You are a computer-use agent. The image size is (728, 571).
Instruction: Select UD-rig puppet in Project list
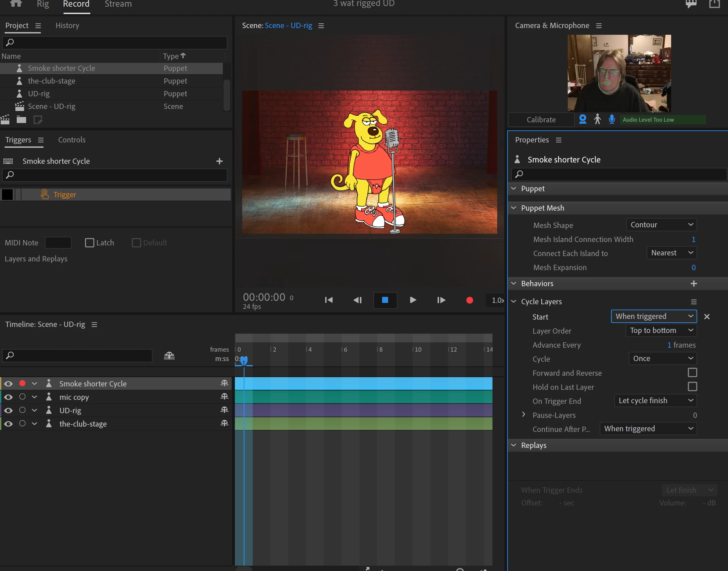(x=39, y=94)
